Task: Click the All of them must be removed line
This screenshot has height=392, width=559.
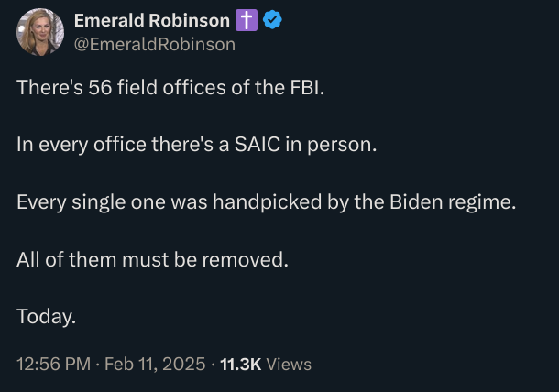Action: 152,259
